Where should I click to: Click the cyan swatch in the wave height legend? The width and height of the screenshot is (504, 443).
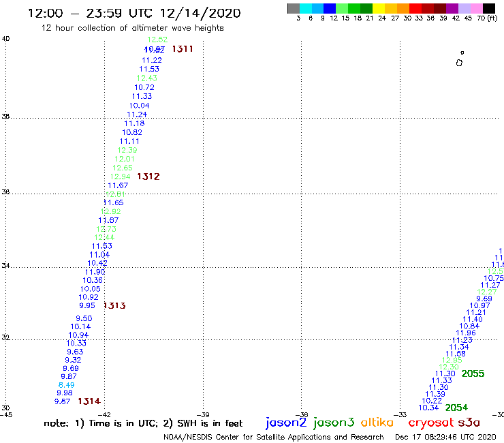pos(306,8)
